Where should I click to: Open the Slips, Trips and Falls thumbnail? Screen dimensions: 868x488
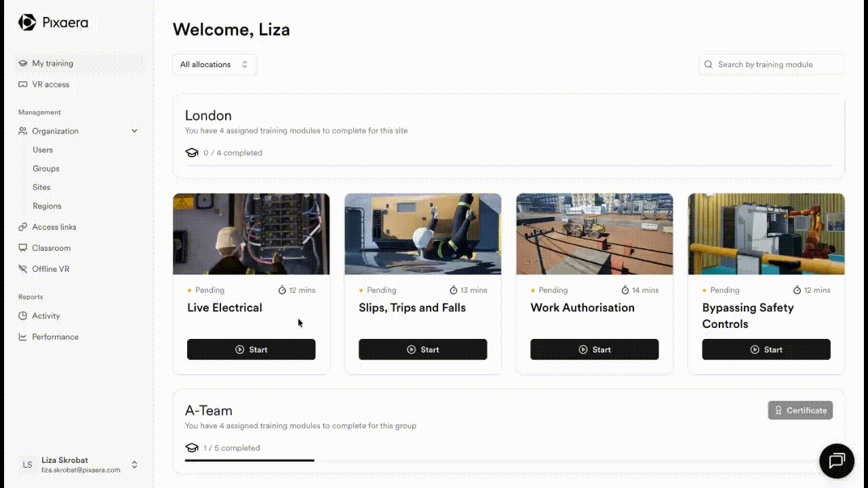tap(422, 234)
